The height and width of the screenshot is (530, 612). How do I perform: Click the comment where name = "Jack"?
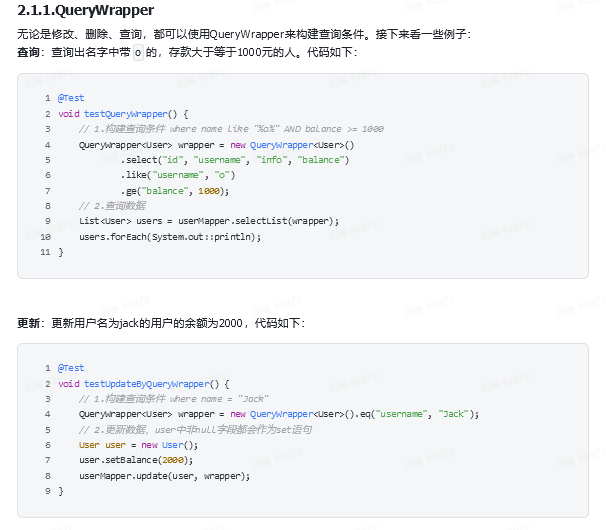coord(173,399)
